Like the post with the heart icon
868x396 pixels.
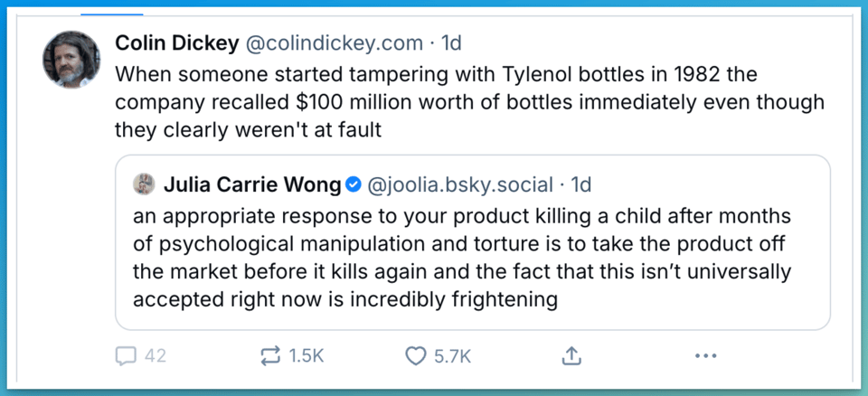click(415, 356)
